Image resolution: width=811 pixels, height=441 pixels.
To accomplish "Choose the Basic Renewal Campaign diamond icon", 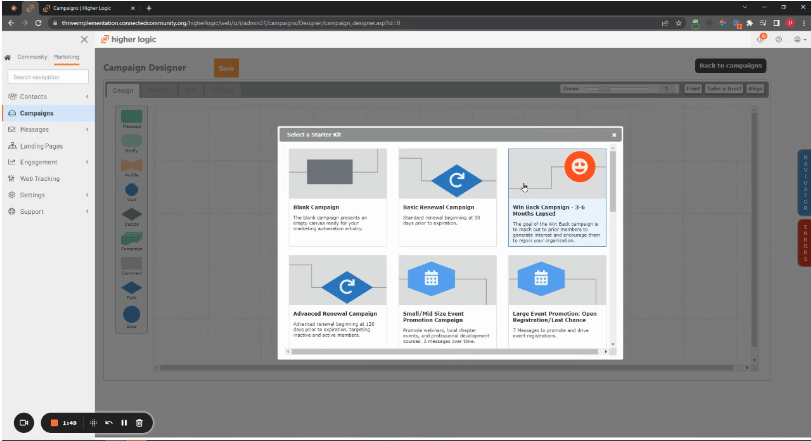I will (447, 181).
